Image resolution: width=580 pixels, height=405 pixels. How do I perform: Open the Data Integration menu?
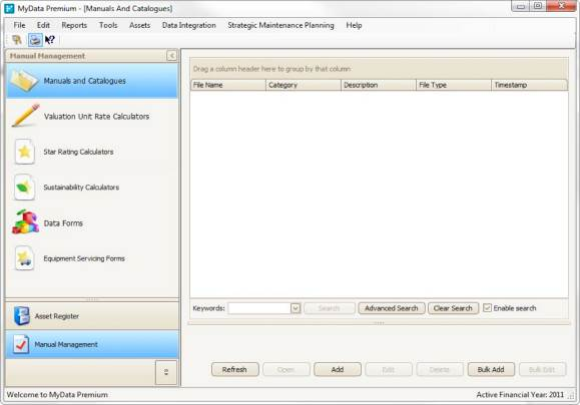pyautogui.click(x=189, y=25)
